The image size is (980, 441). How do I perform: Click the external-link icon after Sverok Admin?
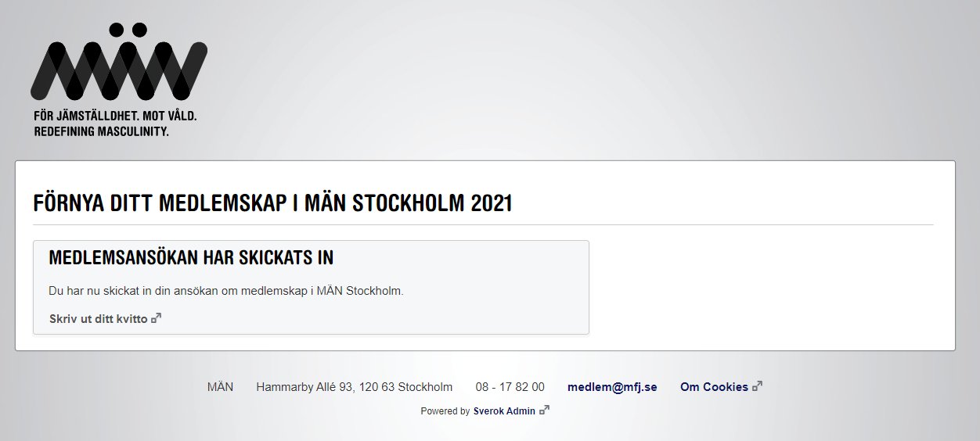pos(545,411)
